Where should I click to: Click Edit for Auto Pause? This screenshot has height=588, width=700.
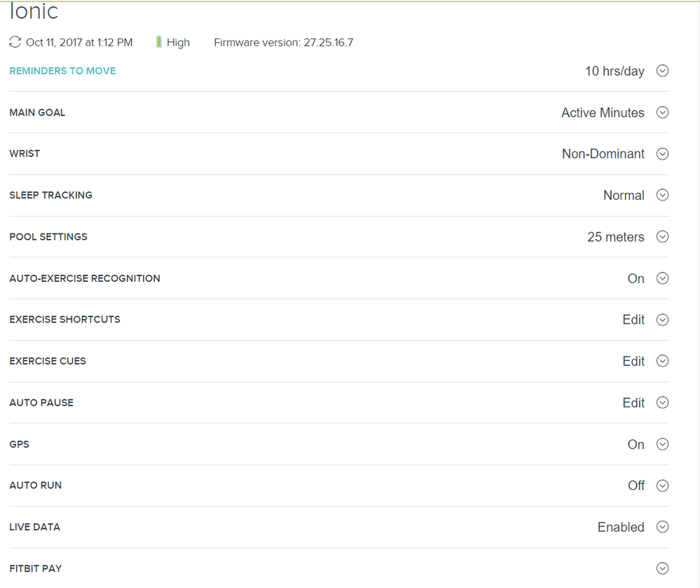tap(633, 403)
